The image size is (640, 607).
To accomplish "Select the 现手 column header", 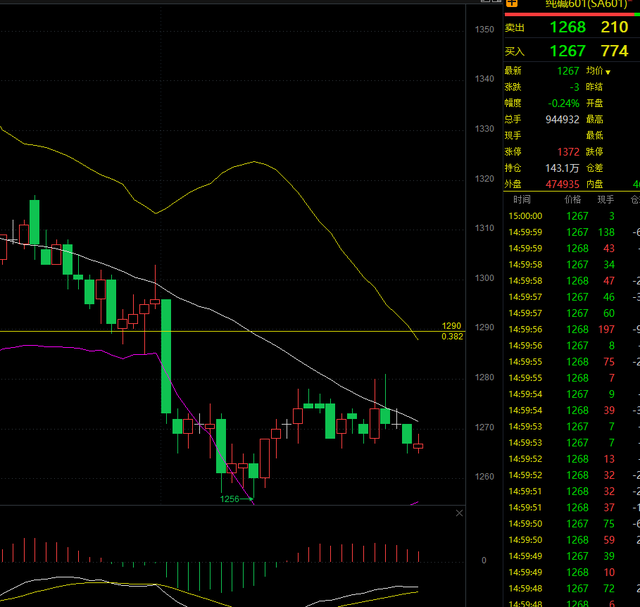I will coord(603,200).
